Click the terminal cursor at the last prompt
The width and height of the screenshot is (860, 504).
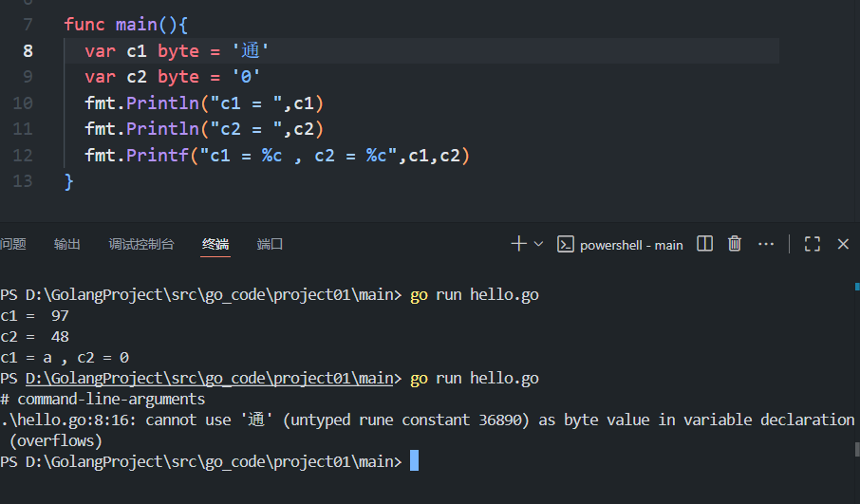413,461
